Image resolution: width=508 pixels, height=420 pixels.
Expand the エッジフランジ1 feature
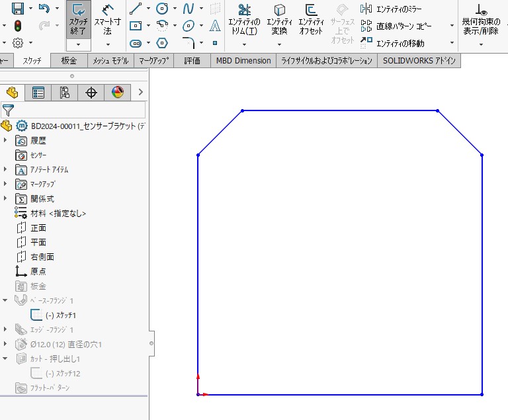coord(5,329)
